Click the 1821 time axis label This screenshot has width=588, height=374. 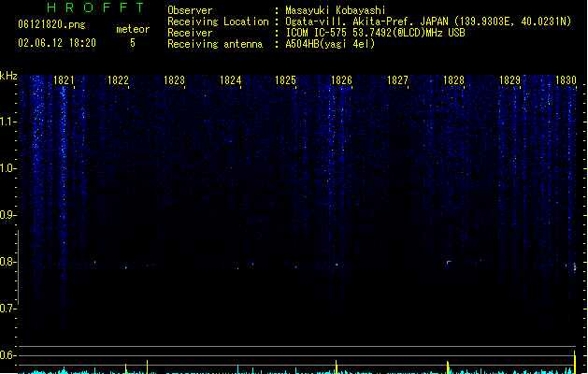tap(64, 80)
